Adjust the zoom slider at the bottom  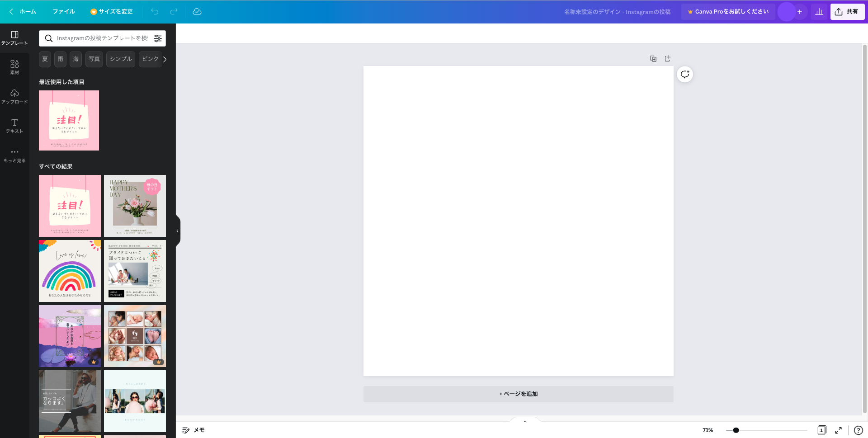pyautogui.click(x=736, y=430)
